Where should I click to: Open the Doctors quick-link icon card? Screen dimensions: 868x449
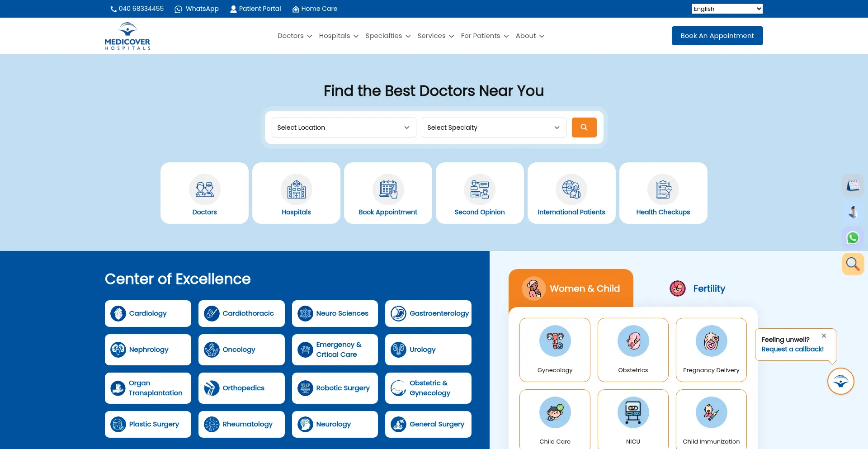(204, 193)
